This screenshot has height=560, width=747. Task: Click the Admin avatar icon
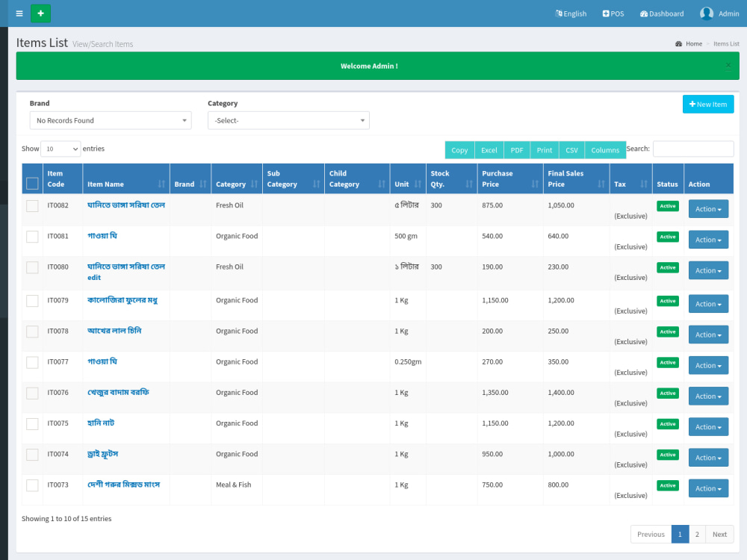pyautogui.click(x=707, y=13)
